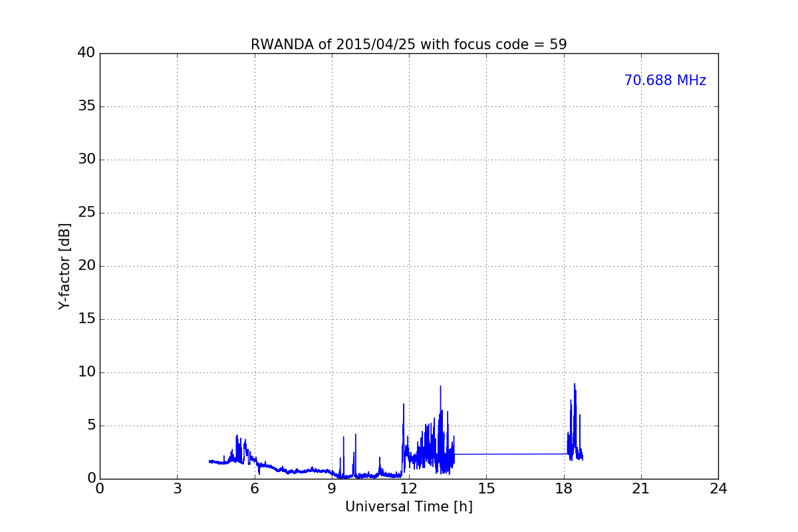Click the 'Y-factor [dB]' axis label
798x532 pixels.
click(65, 266)
